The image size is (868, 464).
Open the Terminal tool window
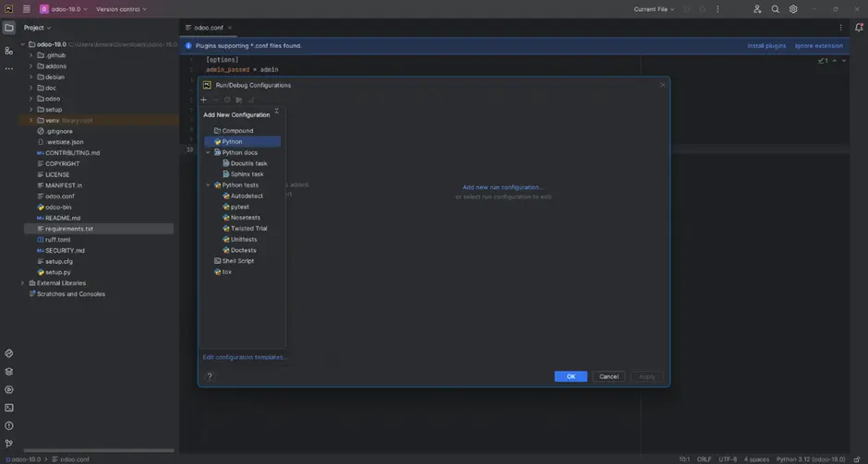[9, 408]
